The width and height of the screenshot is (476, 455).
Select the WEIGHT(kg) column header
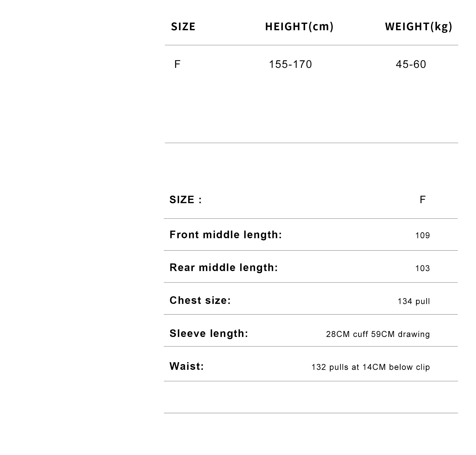pyautogui.click(x=418, y=27)
